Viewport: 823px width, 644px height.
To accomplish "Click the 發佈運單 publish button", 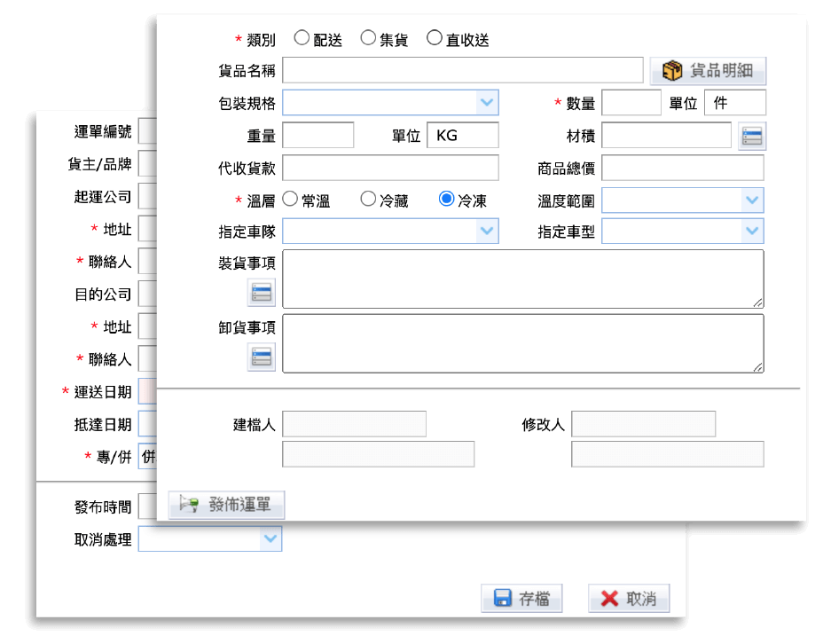I will 227,505.
